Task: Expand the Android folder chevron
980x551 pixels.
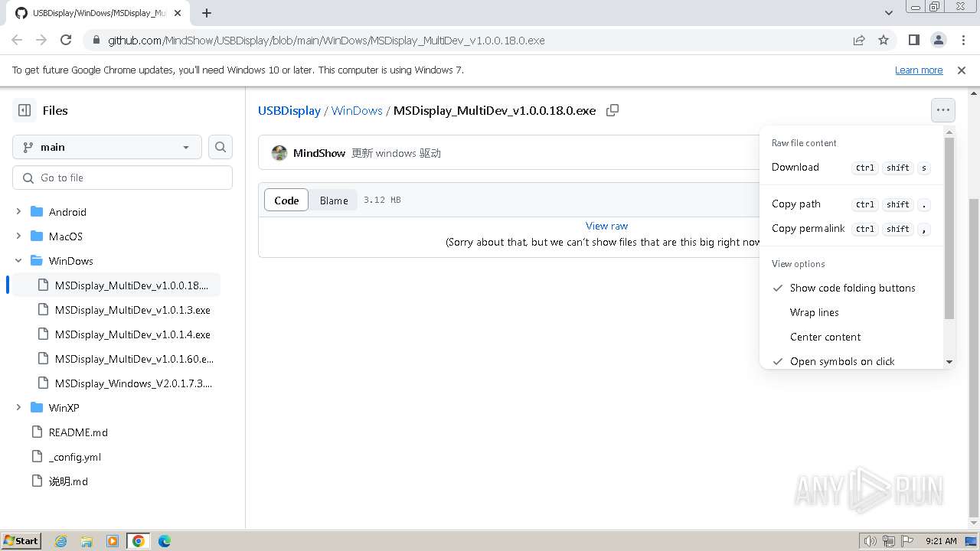Action: point(18,211)
